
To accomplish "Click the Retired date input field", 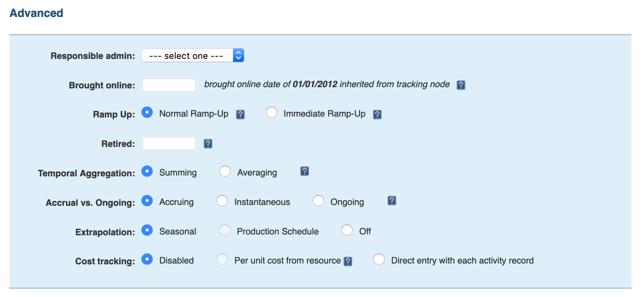I will (x=169, y=144).
